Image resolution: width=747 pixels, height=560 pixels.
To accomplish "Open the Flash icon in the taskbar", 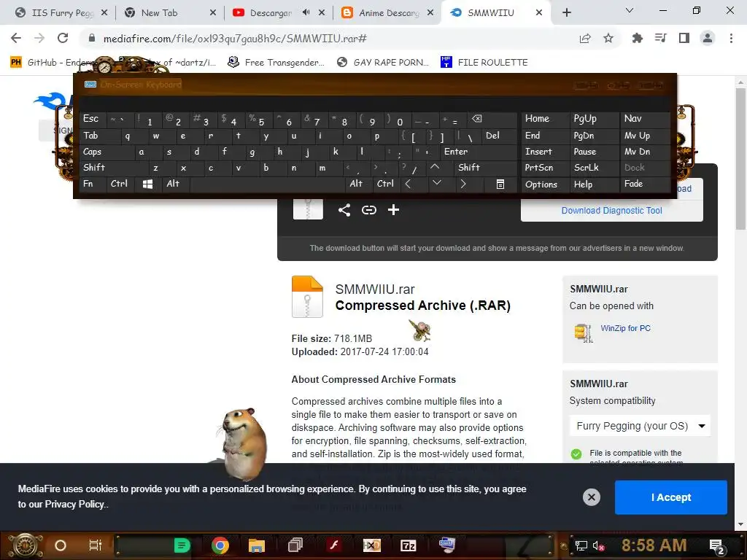I will pyautogui.click(x=334, y=545).
